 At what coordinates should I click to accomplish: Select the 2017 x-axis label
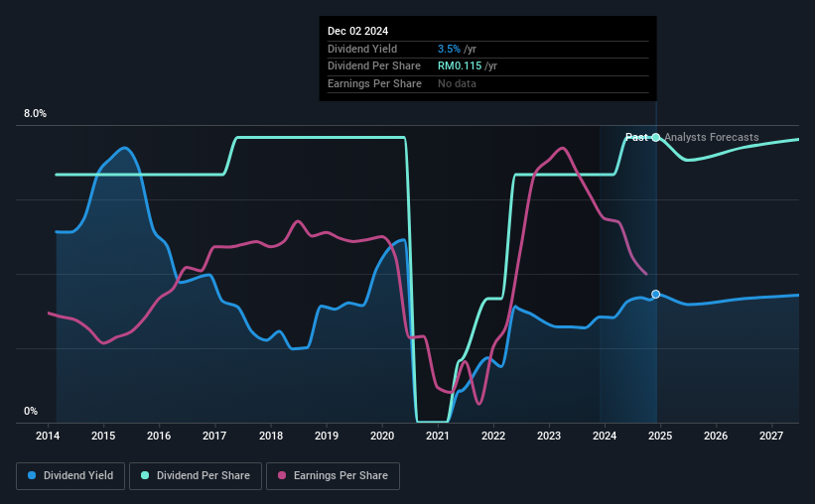214,436
